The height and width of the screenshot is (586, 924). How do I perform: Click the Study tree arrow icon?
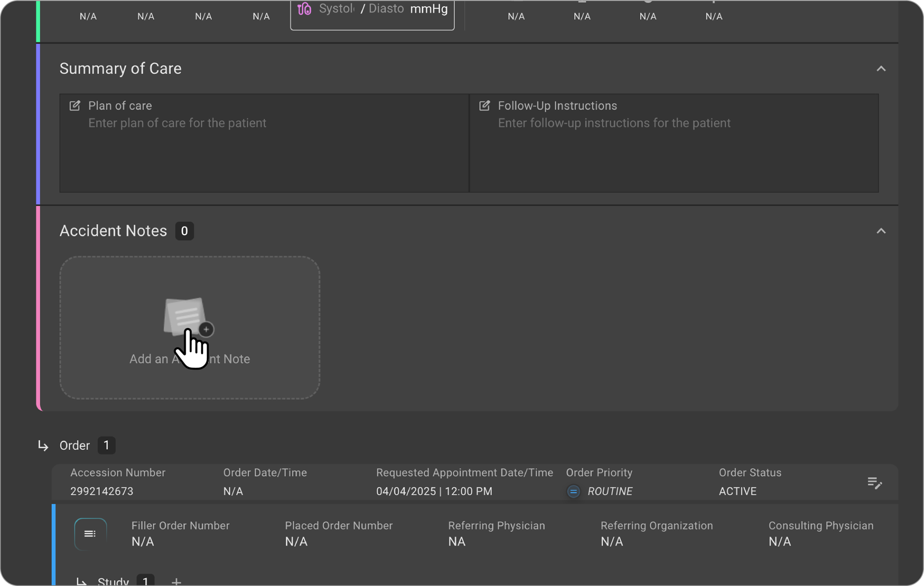coord(82,581)
